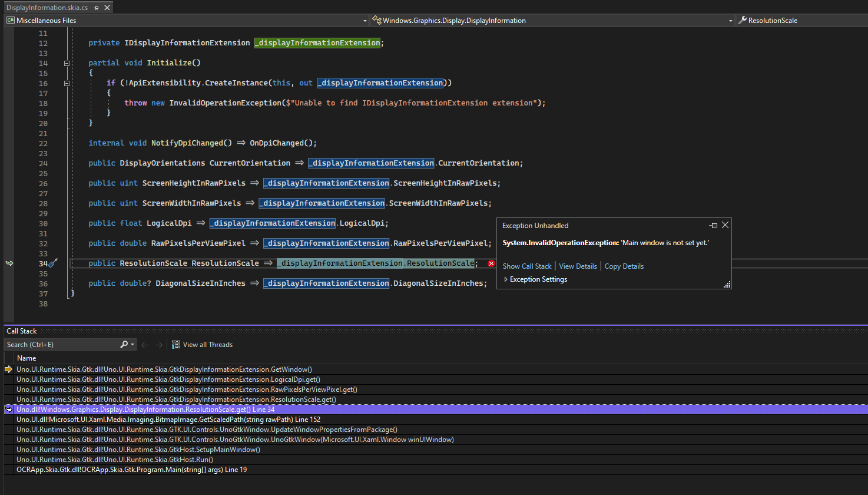The image size is (868, 495).
Task: Click the Show Call Stack link
Action: coord(526,266)
